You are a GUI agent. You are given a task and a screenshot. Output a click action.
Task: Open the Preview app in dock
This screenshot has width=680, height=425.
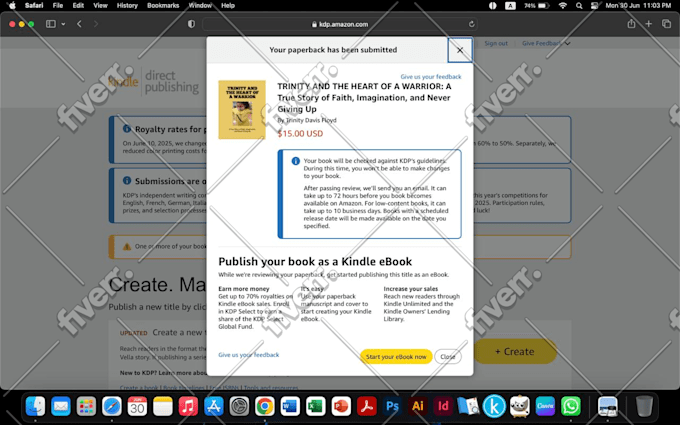[468, 407]
